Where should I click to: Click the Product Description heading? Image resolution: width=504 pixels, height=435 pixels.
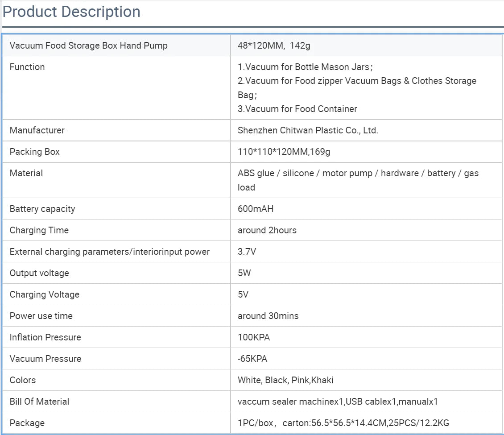(71, 12)
